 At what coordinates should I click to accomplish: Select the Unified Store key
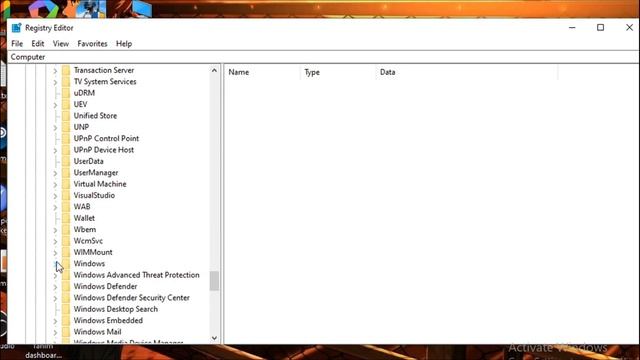(95, 116)
